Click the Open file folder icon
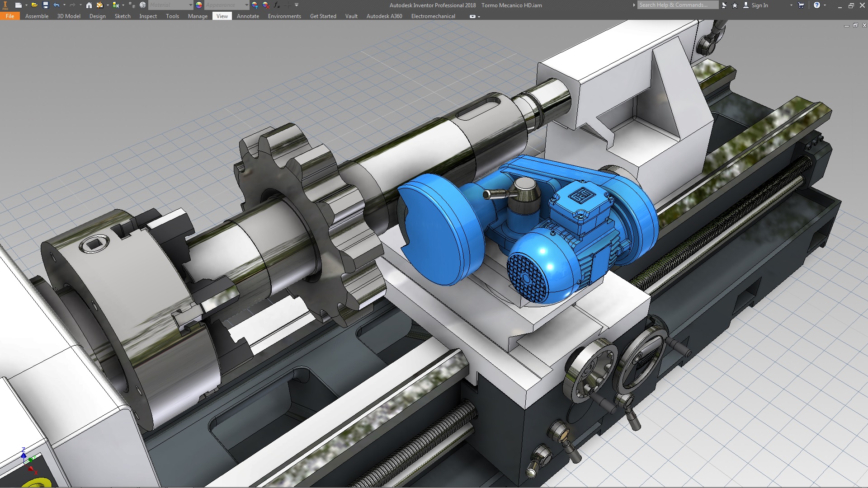 coord(34,5)
